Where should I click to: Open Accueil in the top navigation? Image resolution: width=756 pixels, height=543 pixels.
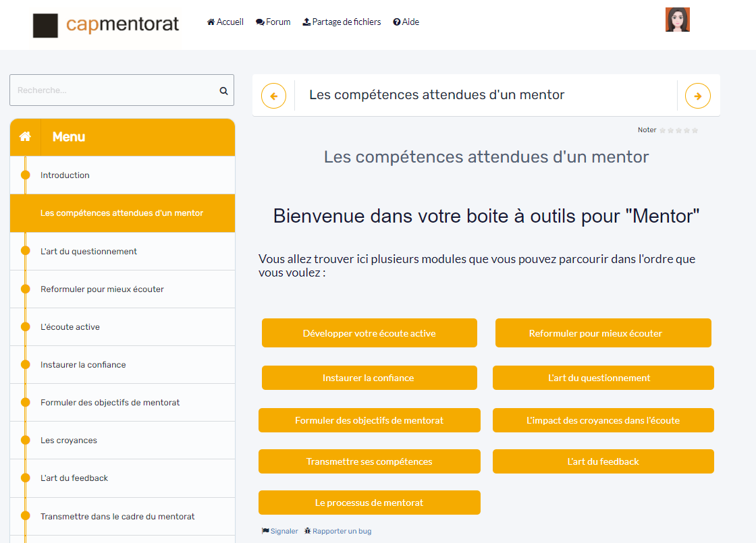[x=225, y=22]
